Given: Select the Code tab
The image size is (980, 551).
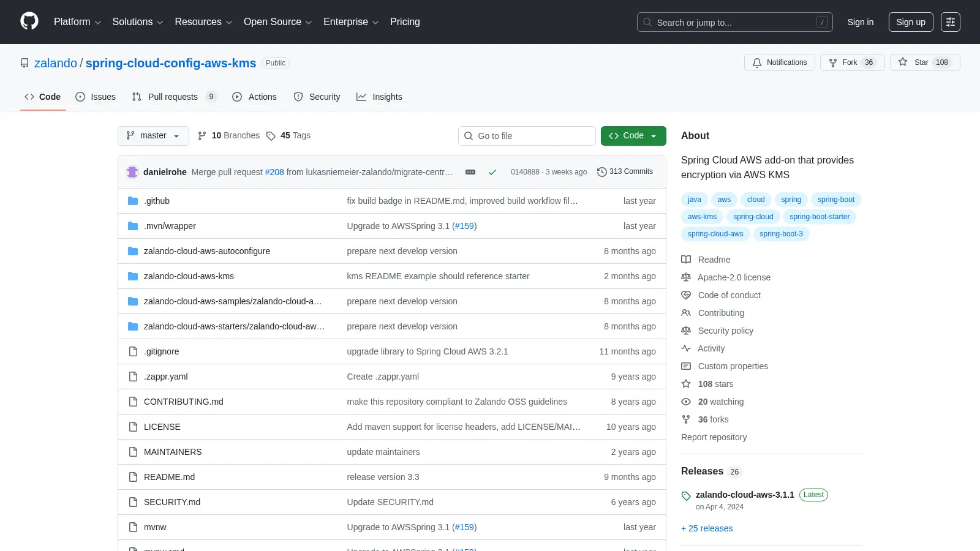Looking at the screenshot, I should (x=42, y=97).
